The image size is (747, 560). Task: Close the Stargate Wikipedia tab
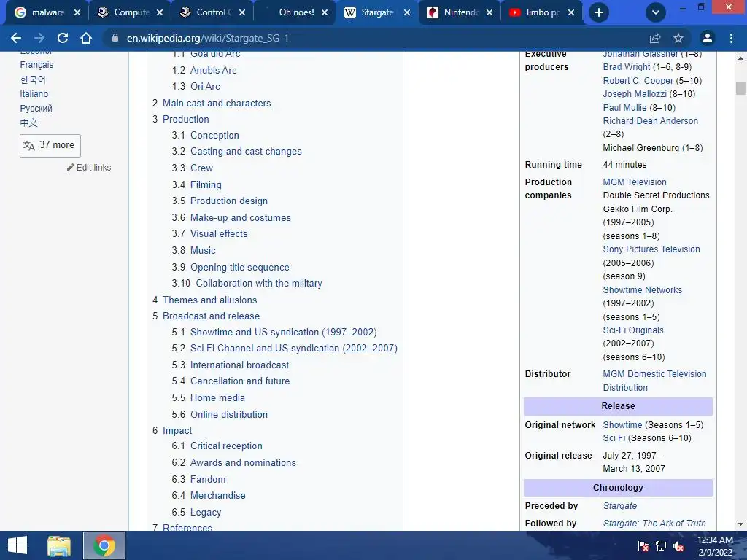pyautogui.click(x=407, y=12)
